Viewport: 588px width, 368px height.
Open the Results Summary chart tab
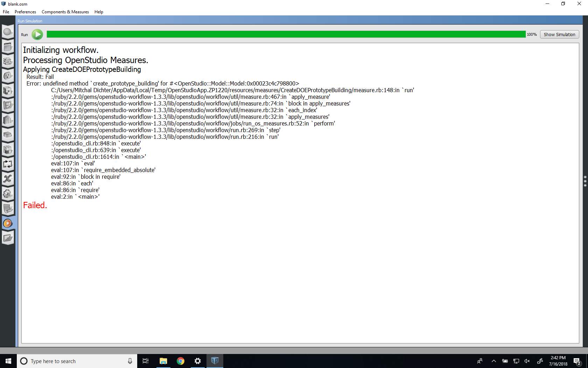(8, 238)
